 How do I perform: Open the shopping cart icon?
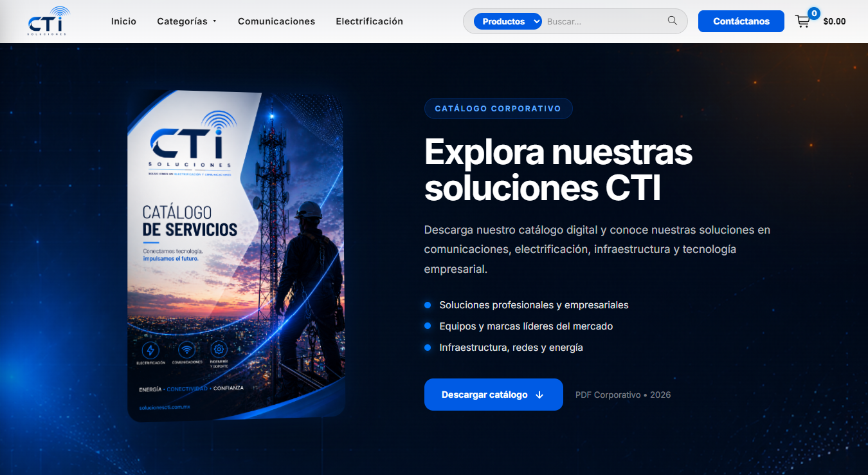coord(802,21)
